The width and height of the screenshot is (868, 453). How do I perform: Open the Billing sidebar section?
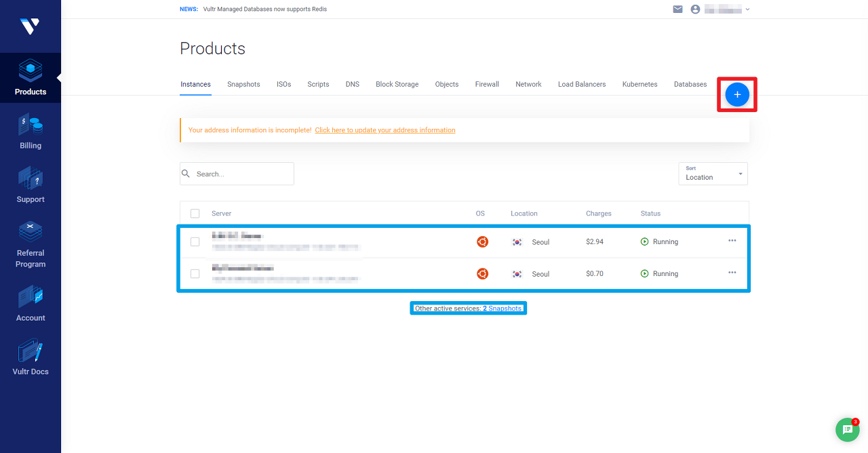click(x=31, y=132)
